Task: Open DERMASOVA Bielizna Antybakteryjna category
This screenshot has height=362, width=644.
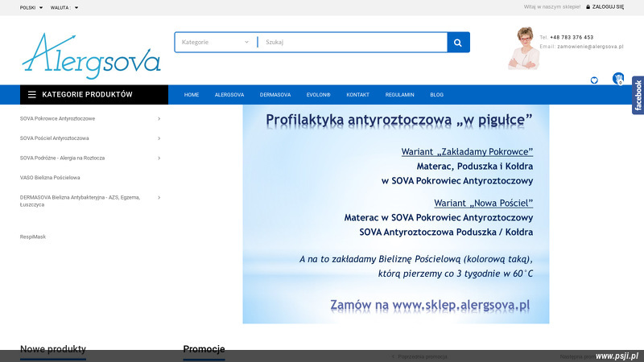Action: tap(80, 201)
